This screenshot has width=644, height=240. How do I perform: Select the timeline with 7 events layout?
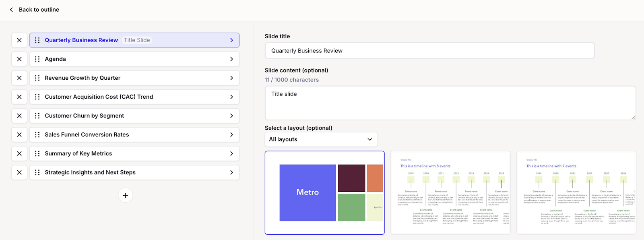pos(576,192)
